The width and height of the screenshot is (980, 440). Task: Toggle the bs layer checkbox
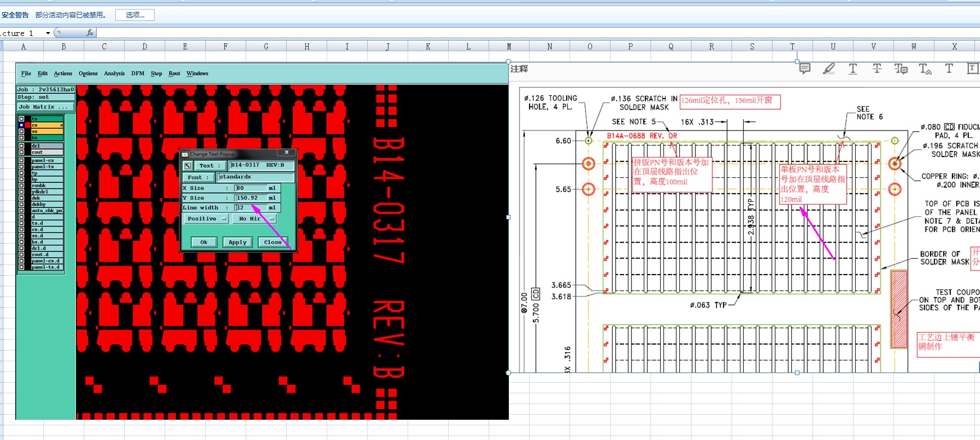tap(21, 137)
